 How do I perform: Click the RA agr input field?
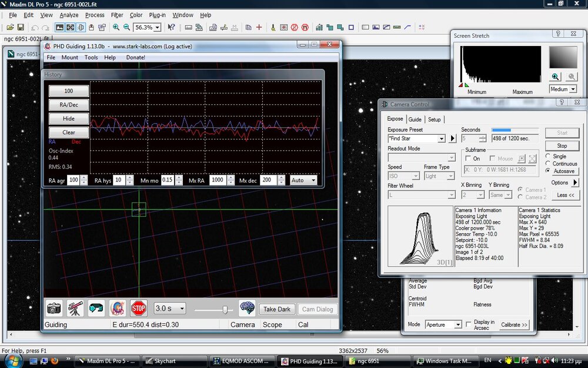click(x=73, y=180)
